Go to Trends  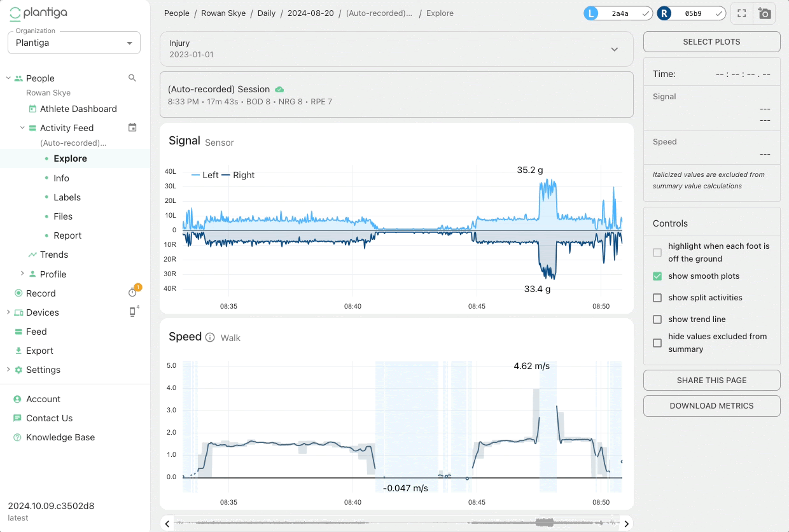click(54, 255)
